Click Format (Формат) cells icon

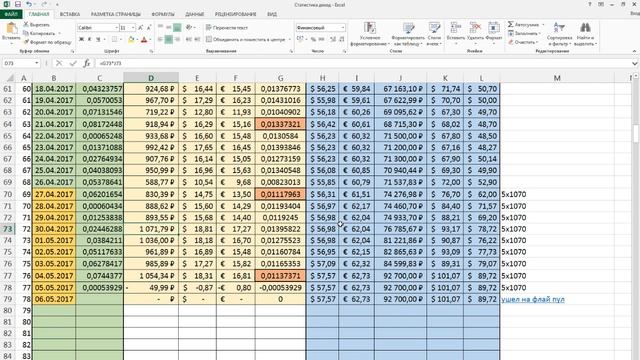pyautogui.click(x=494, y=28)
